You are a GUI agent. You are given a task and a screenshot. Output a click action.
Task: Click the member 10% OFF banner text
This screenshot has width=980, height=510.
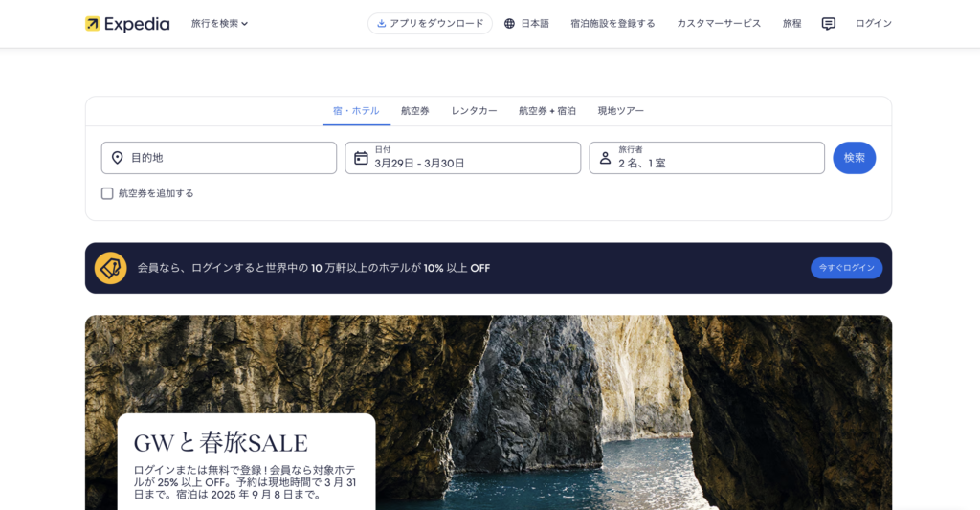click(314, 268)
